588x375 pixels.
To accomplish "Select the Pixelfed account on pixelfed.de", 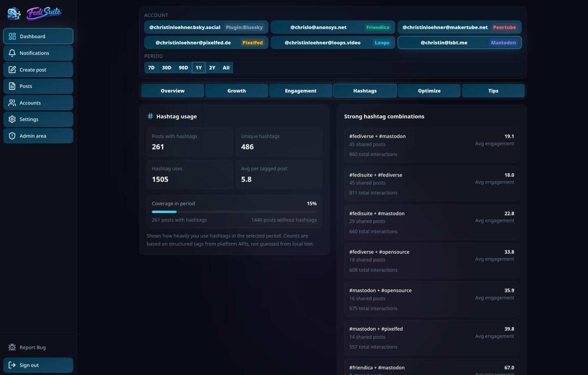I will coord(206,42).
